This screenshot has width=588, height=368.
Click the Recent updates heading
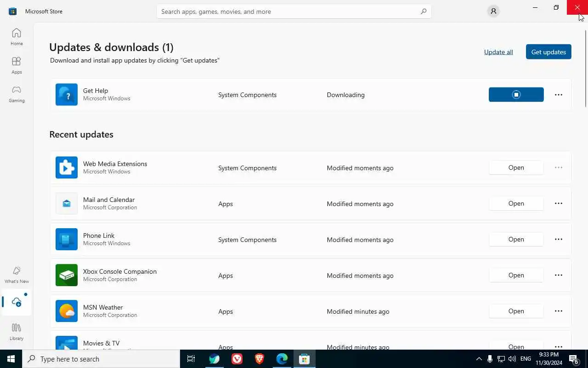click(81, 134)
